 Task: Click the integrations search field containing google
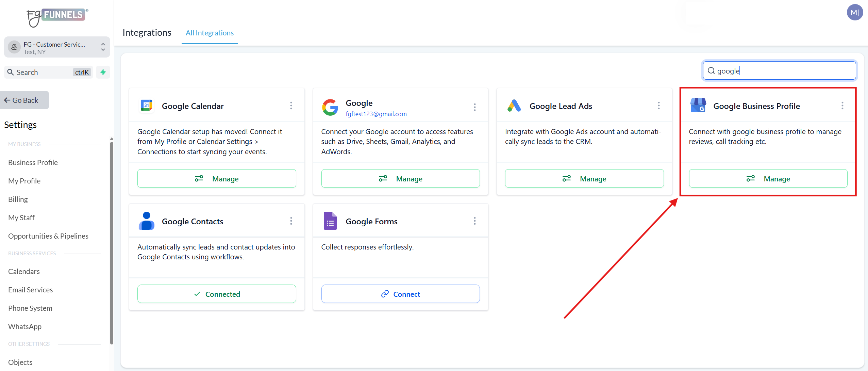[x=782, y=71]
